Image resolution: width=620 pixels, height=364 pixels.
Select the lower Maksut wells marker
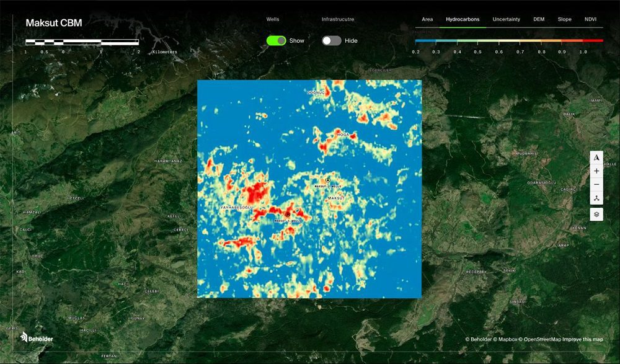coord(288,214)
